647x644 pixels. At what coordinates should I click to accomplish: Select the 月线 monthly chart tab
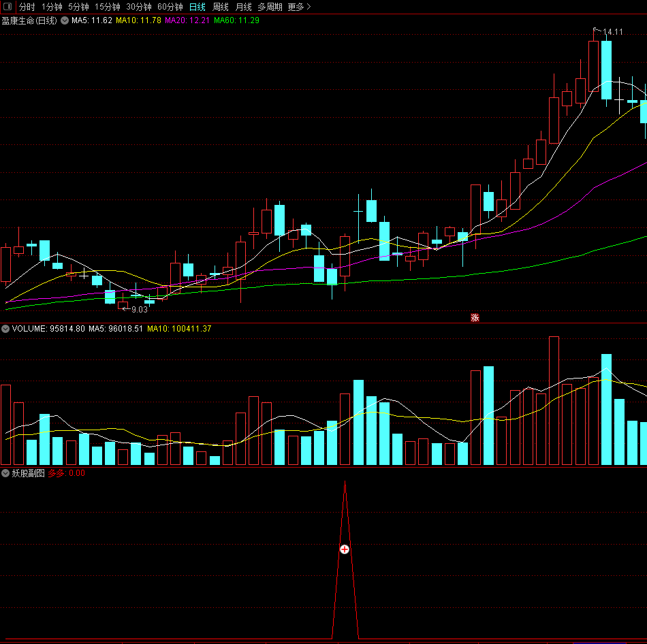pyautogui.click(x=243, y=7)
